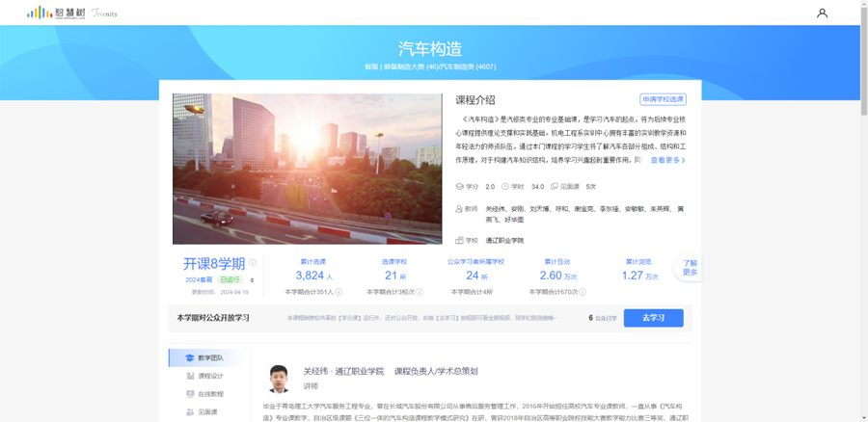This screenshot has width=868, height=422.
Task: Expand description with 查看更多
Action: [668, 160]
